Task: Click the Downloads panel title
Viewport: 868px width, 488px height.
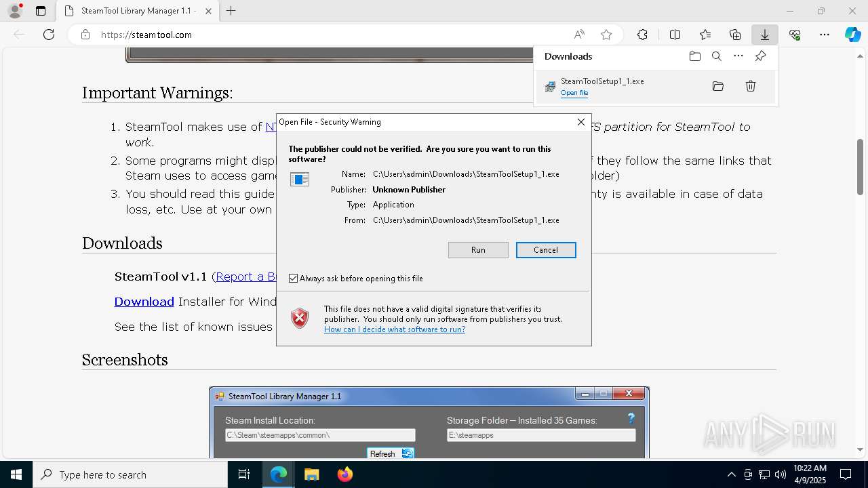Action: point(568,56)
